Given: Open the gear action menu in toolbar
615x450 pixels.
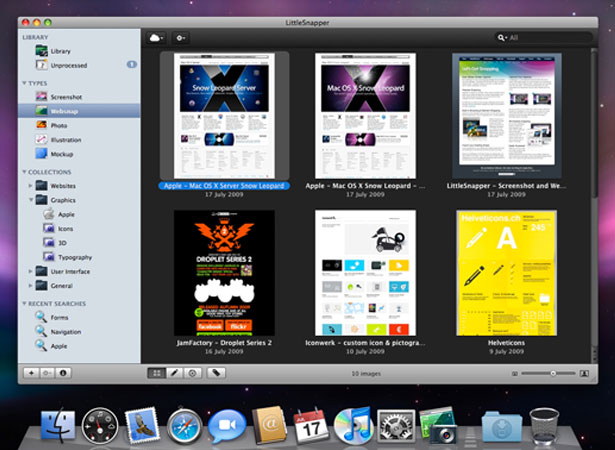Looking at the screenshot, I should pos(180,38).
